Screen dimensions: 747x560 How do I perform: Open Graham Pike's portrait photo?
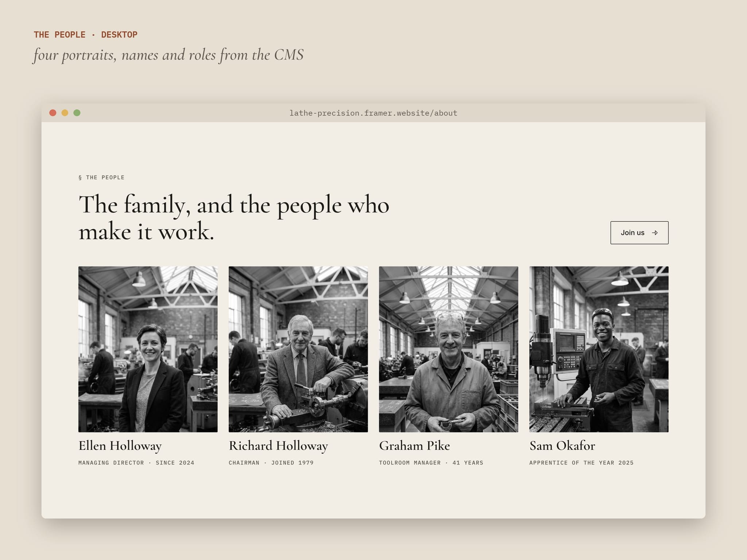(x=448, y=349)
